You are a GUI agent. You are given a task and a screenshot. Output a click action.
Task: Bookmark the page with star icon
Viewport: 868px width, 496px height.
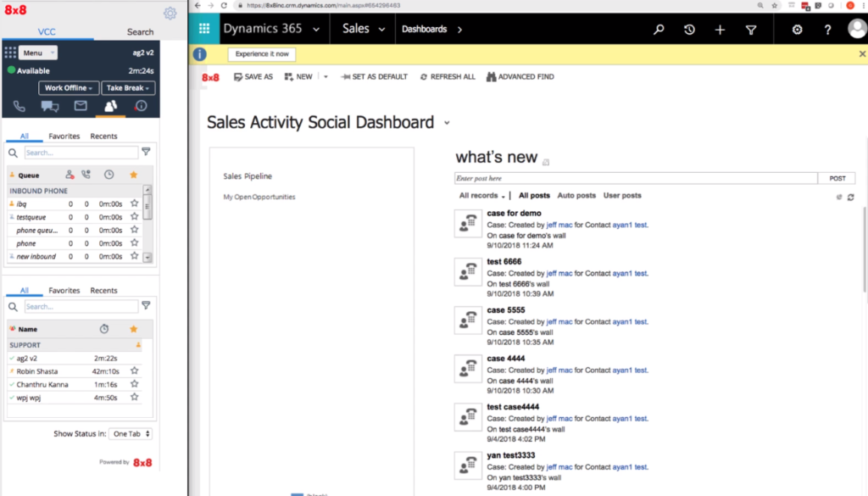click(x=775, y=6)
